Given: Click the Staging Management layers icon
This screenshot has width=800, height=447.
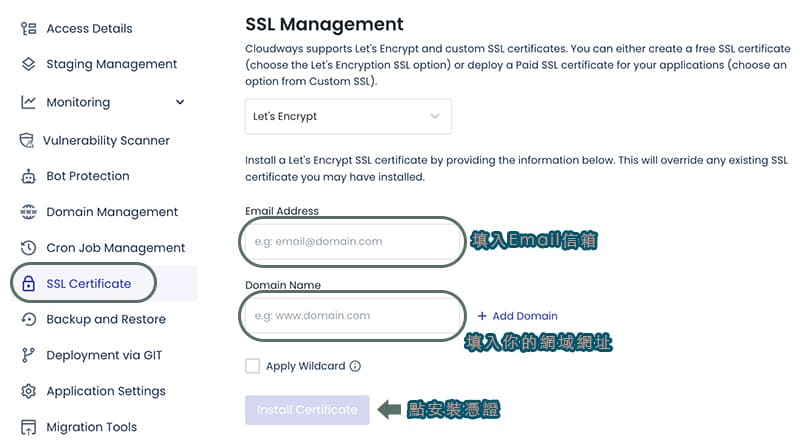Looking at the screenshot, I should tap(29, 64).
